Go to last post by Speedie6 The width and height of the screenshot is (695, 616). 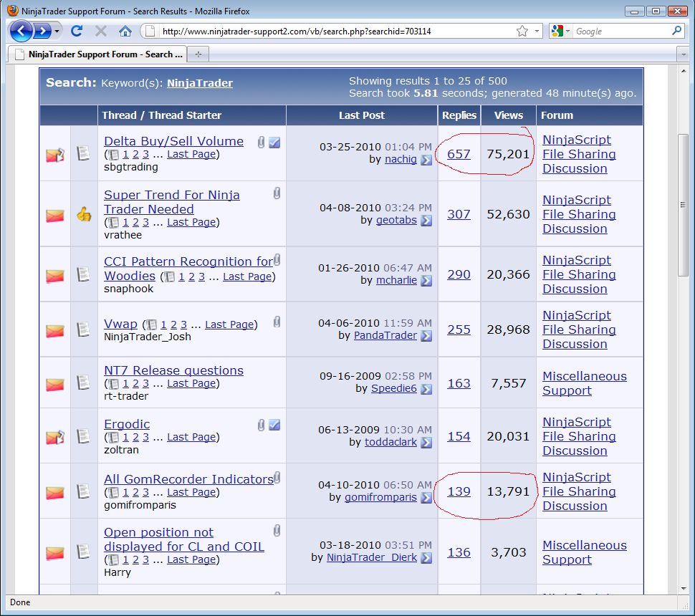pos(426,389)
